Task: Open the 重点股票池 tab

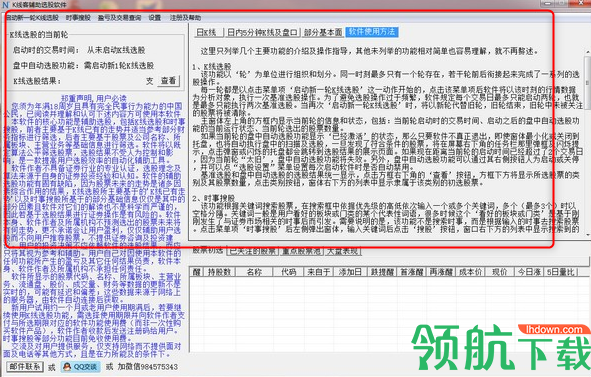Action: click(x=302, y=251)
